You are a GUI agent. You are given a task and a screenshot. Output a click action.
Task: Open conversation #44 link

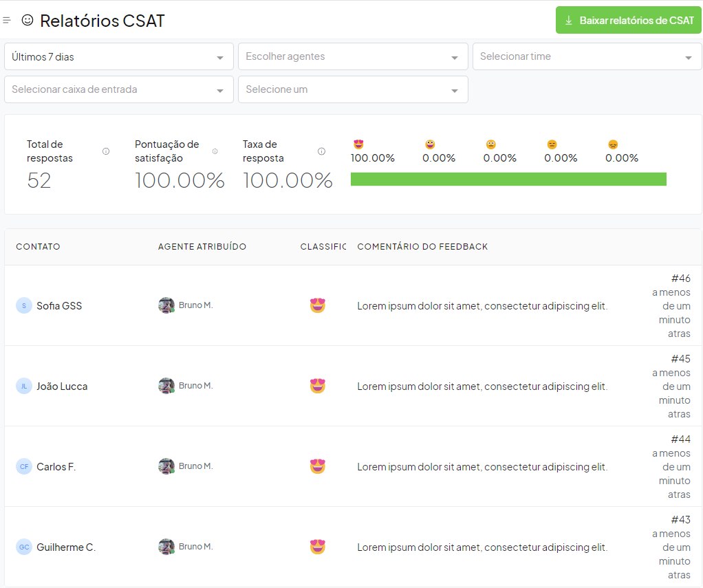pos(680,439)
